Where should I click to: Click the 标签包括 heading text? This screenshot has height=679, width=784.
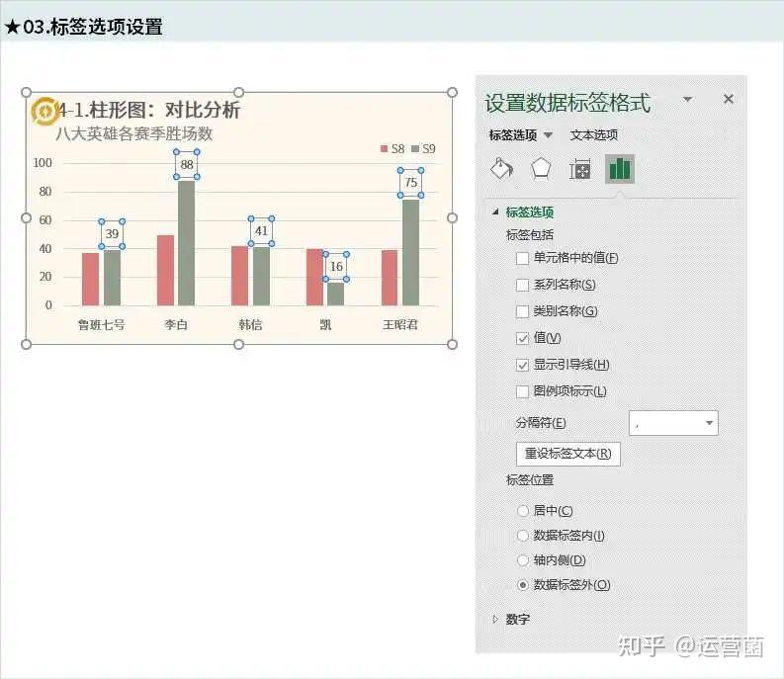[530, 235]
